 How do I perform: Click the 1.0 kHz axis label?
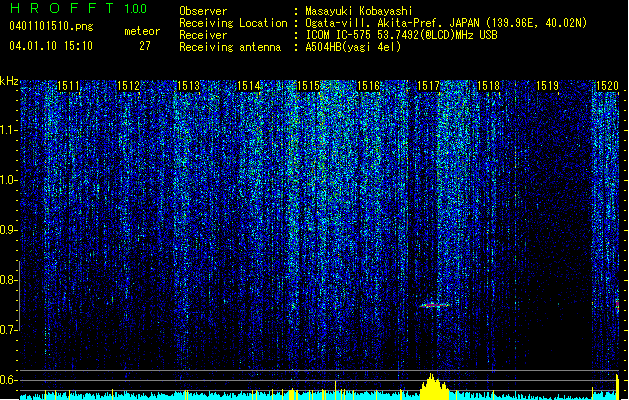(9, 180)
